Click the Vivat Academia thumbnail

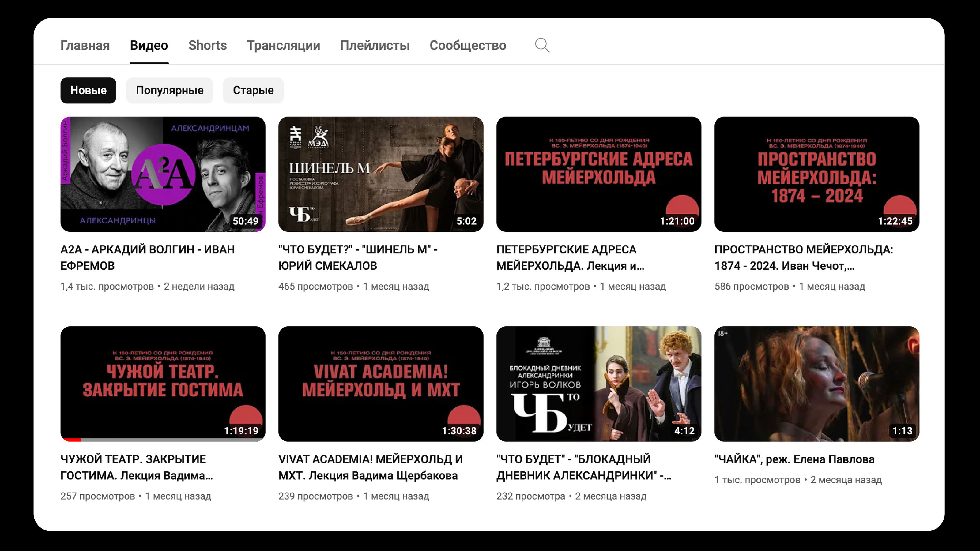click(380, 383)
